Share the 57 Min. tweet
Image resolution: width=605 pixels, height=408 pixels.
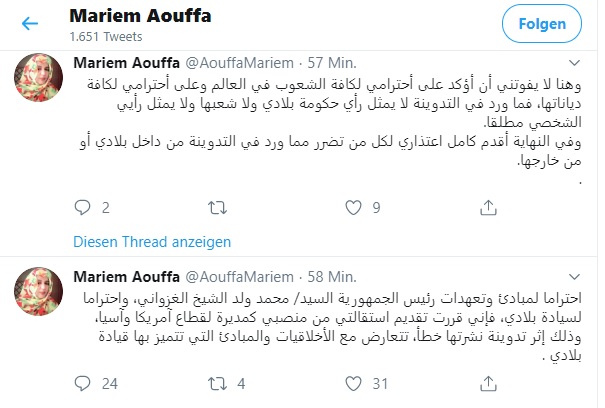click(480, 208)
